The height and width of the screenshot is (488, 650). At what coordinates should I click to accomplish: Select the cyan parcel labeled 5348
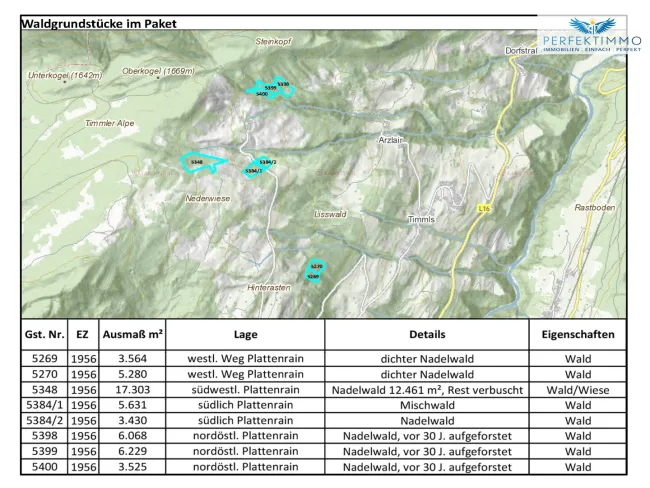pyautogui.click(x=203, y=162)
